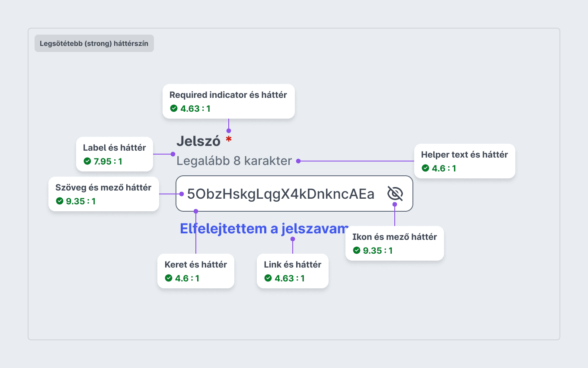Open the Elfelejtettem a jelszavam link
This screenshot has height=368, width=588.
click(264, 229)
